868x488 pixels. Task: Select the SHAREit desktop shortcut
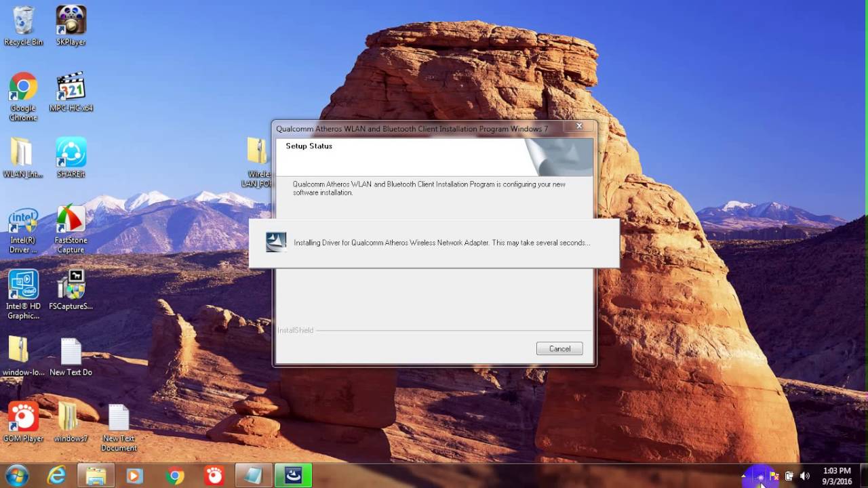tap(71, 158)
